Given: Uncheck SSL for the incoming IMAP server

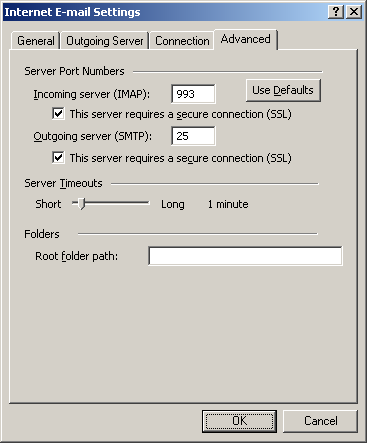Looking at the screenshot, I should [x=58, y=114].
